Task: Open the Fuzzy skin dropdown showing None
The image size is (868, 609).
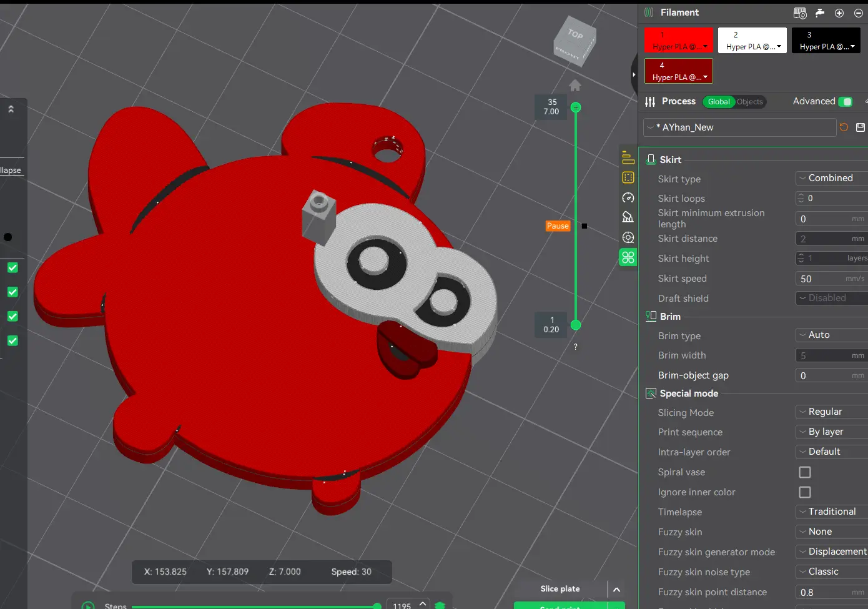Action: 832,532
